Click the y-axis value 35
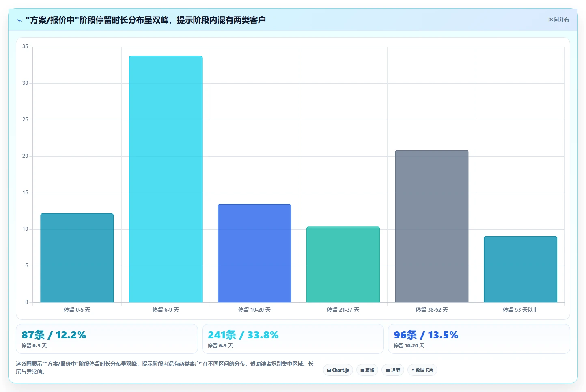 click(x=25, y=47)
